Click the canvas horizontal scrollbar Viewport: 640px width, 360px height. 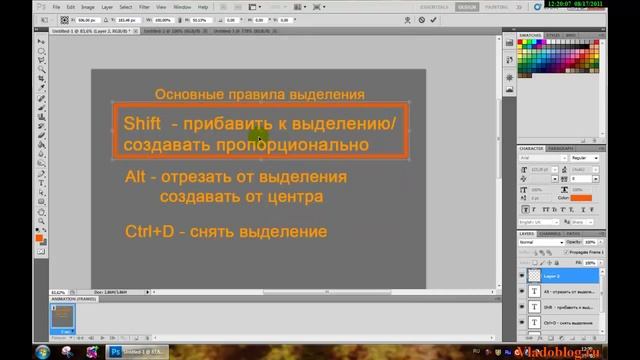(327, 292)
